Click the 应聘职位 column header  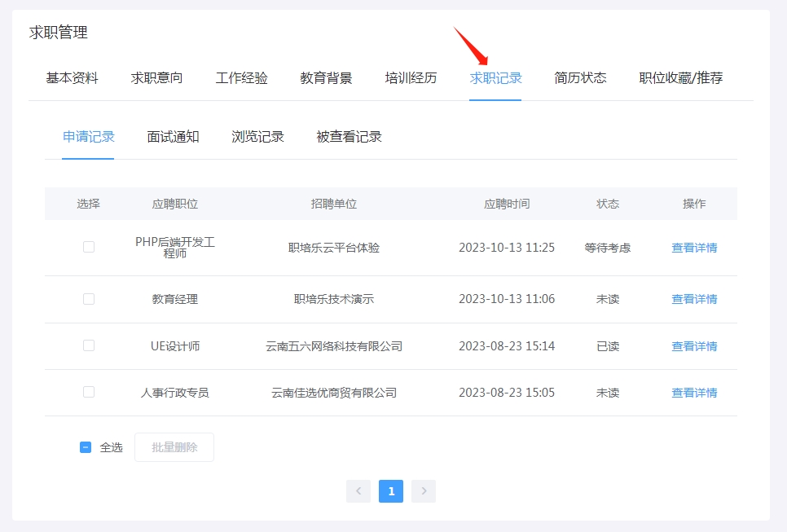coord(174,204)
